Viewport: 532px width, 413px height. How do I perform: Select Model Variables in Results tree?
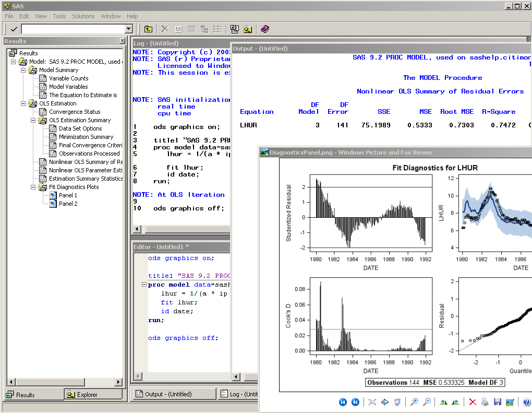pos(68,87)
